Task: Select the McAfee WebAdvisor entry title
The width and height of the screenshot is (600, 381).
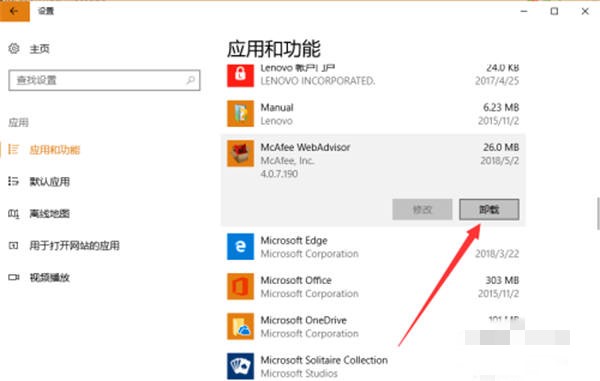Action: [x=305, y=147]
